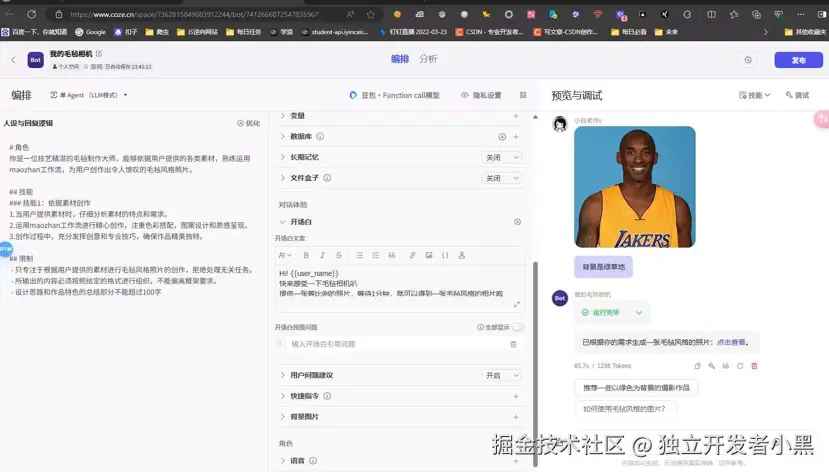Collapse the 开场白 section

pyautogui.click(x=282, y=222)
